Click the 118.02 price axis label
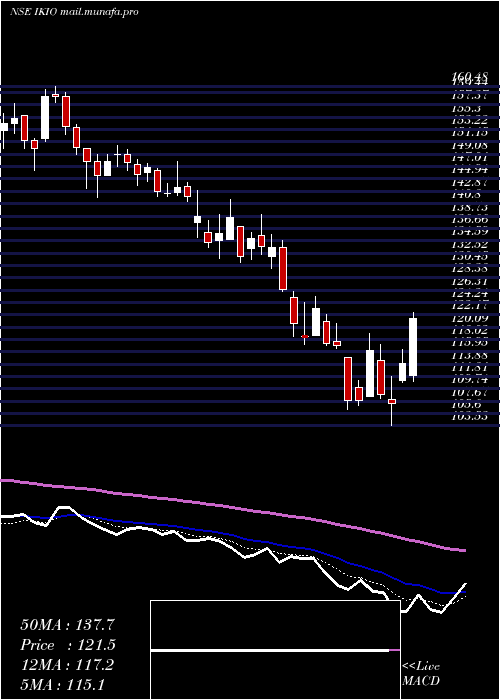This screenshot has width=500, height=700. [469, 331]
